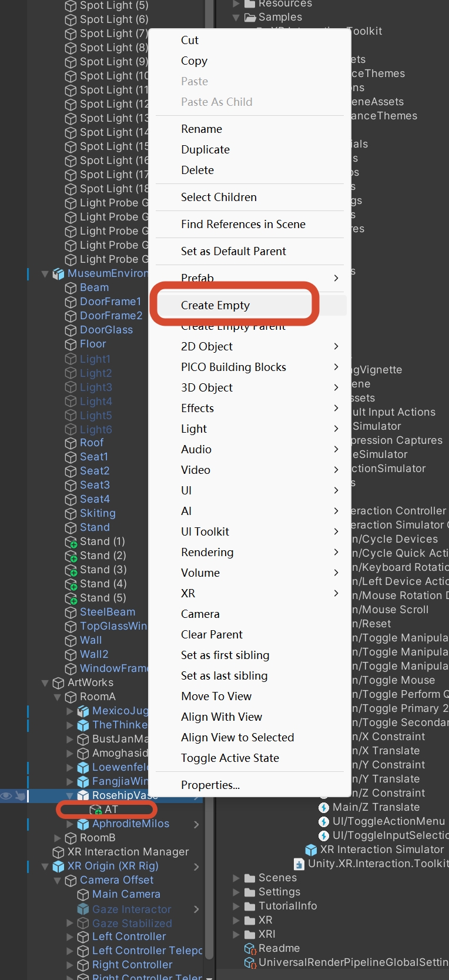Click the Floor object cube icon

point(71,344)
